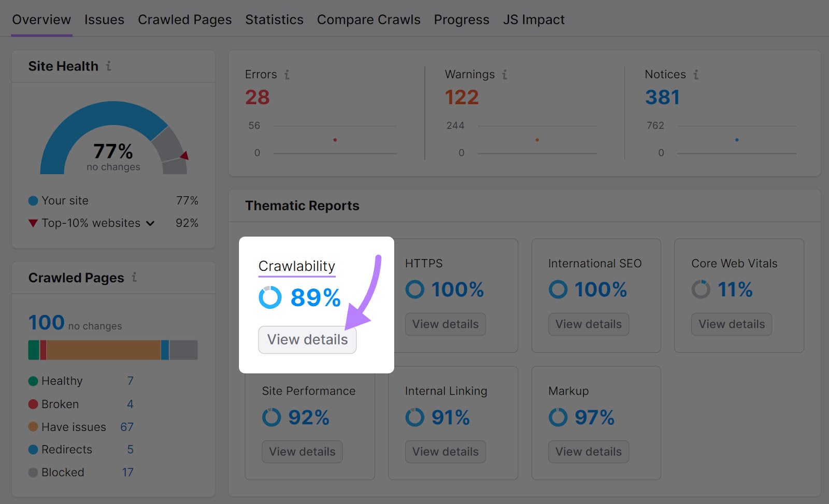The image size is (829, 504).
Task: Click the red dot on Errors trend line
Action: tap(335, 139)
